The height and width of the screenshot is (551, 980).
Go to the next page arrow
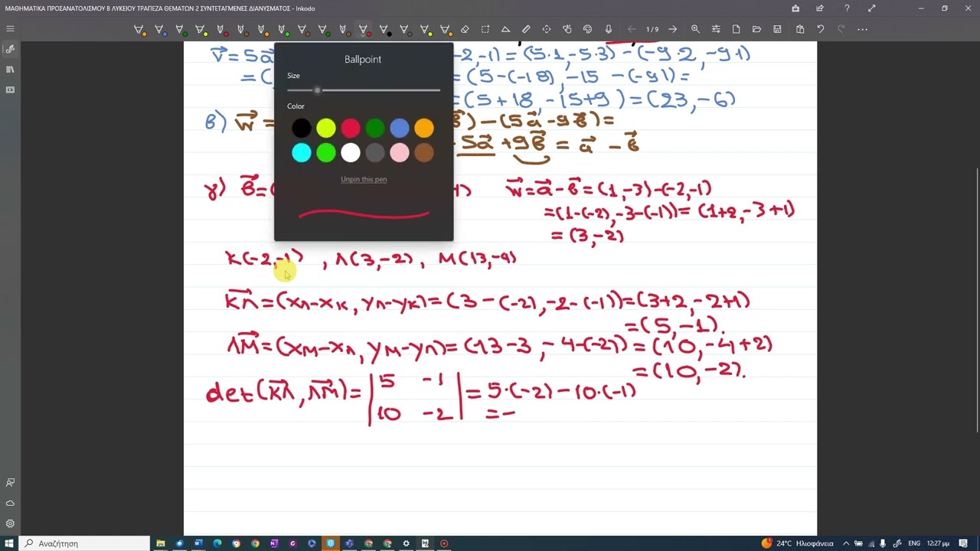click(672, 29)
